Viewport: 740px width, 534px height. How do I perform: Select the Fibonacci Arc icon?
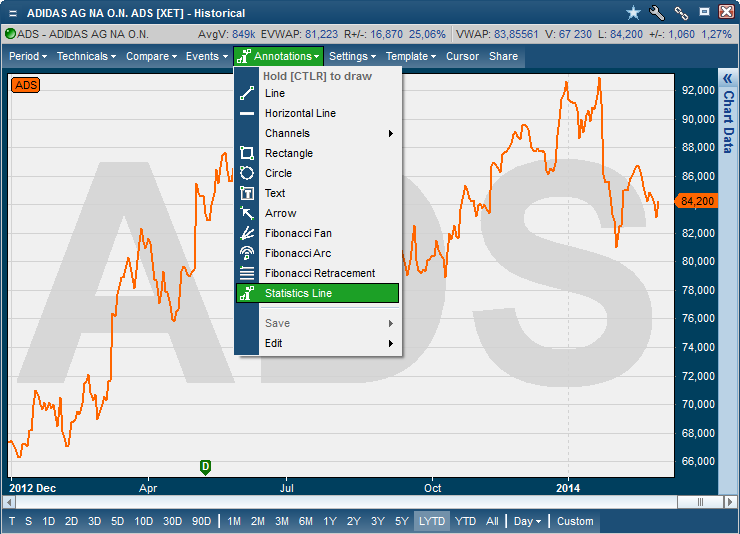click(247, 253)
